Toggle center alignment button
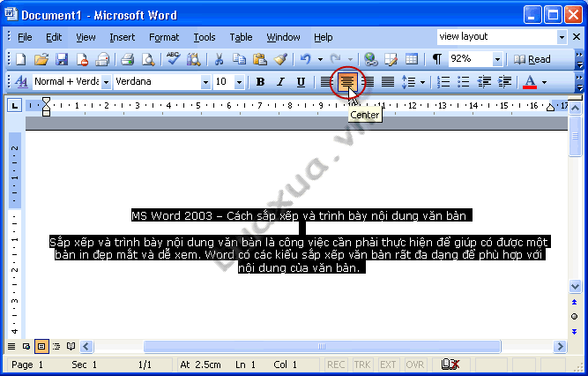The height and width of the screenshot is (376, 588). 347,81
